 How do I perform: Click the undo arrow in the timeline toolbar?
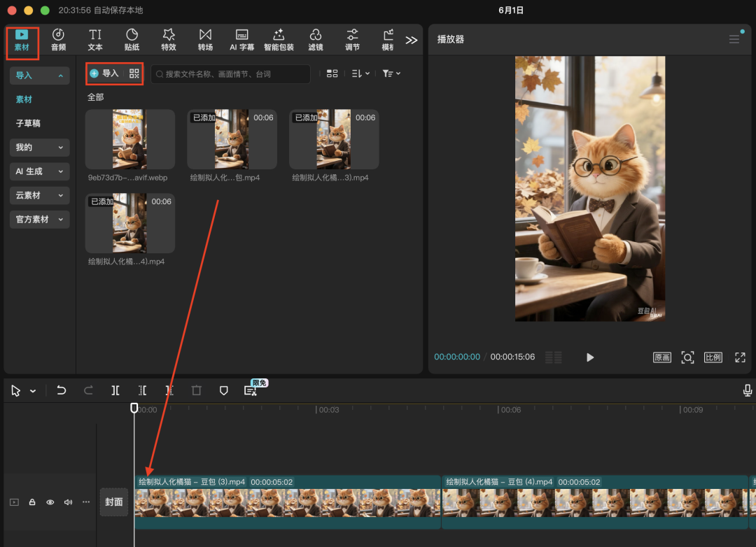[x=62, y=390]
